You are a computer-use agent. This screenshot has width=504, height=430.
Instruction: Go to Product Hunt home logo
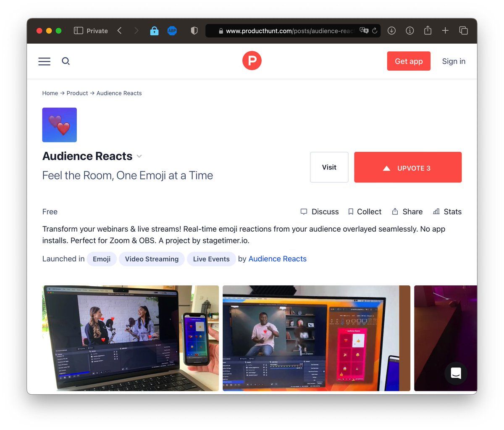[x=252, y=61]
